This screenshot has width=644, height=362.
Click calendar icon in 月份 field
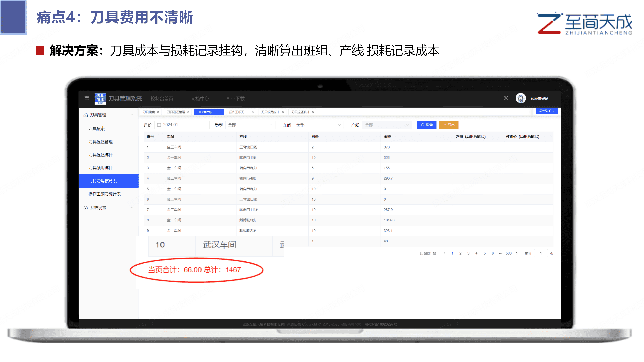pos(159,125)
